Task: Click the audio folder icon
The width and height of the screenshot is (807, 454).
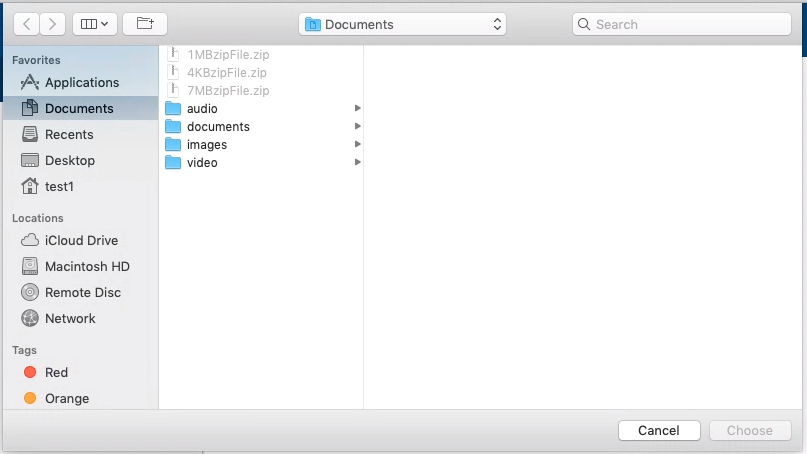Action: 173,108
